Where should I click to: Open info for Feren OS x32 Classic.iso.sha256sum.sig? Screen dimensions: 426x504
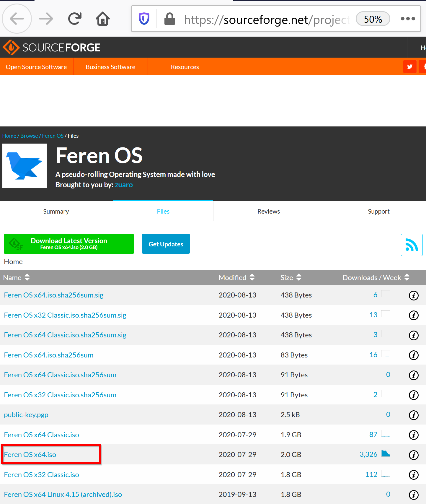click(414, 315)
